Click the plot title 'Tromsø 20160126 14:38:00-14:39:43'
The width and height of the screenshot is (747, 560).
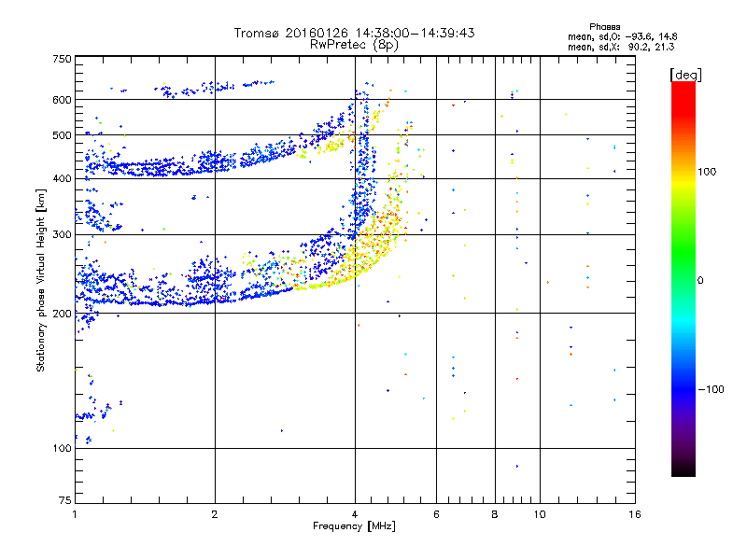coord(354,33)
